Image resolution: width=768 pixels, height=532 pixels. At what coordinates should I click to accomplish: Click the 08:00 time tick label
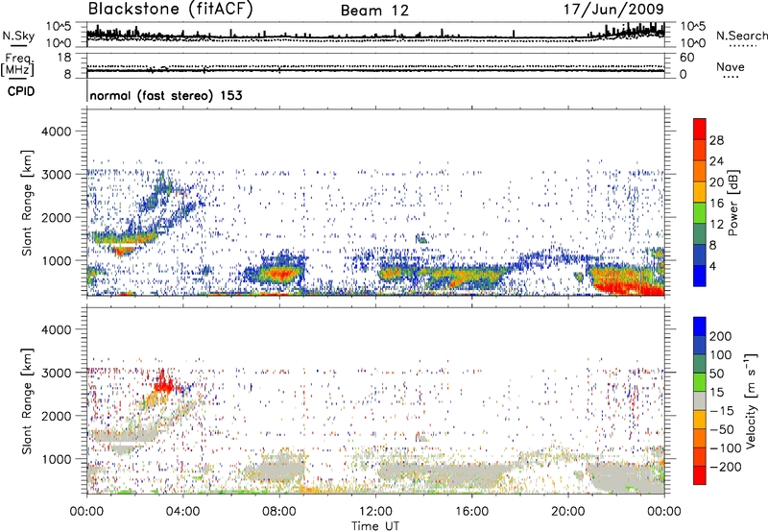tap(279, 512)
